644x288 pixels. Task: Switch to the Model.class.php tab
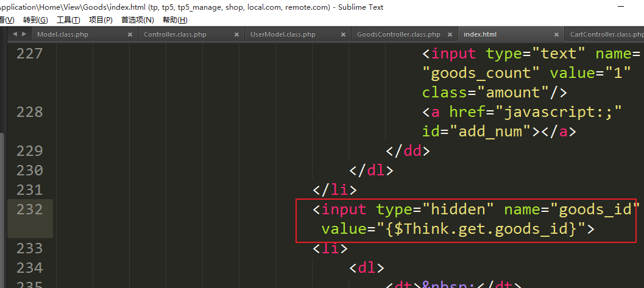point(63,35)
